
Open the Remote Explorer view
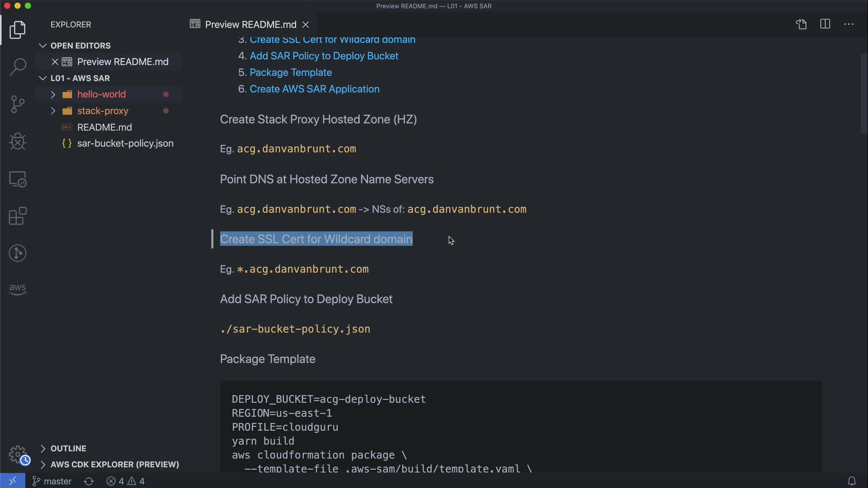pyautogui.click(x=18, y=179)
